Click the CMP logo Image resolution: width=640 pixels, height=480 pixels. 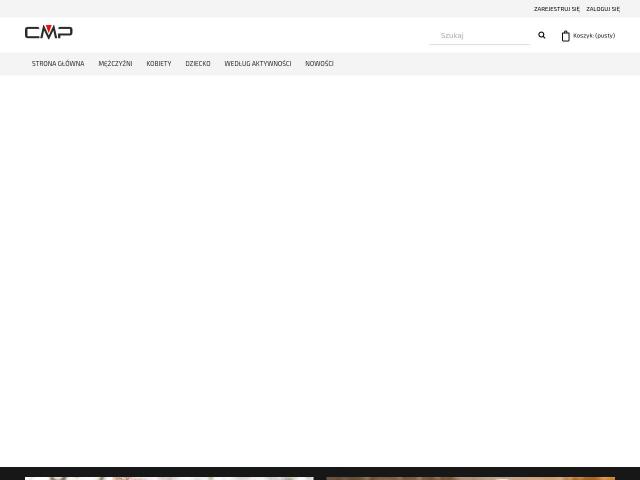pyautogui.click(x=49, y=32)
